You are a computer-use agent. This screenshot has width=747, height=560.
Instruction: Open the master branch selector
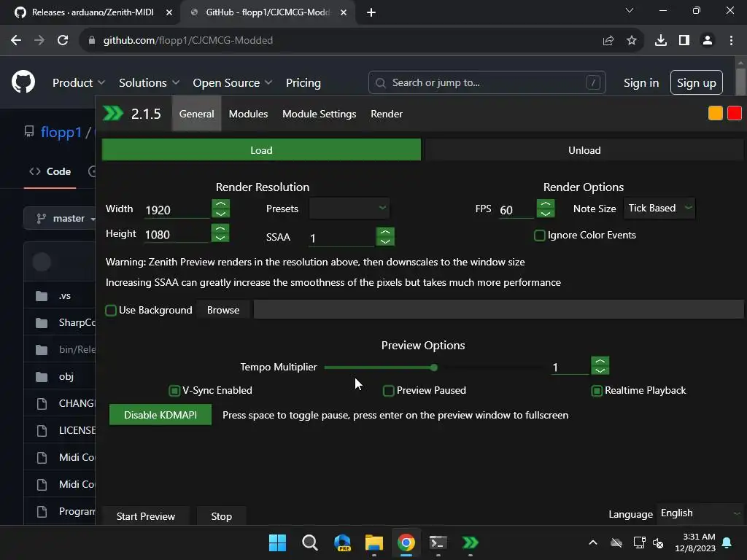[60, 218]
